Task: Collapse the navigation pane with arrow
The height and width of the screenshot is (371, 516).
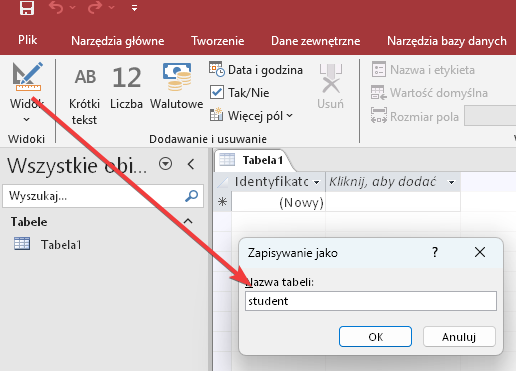Action: tap(191, 164)
